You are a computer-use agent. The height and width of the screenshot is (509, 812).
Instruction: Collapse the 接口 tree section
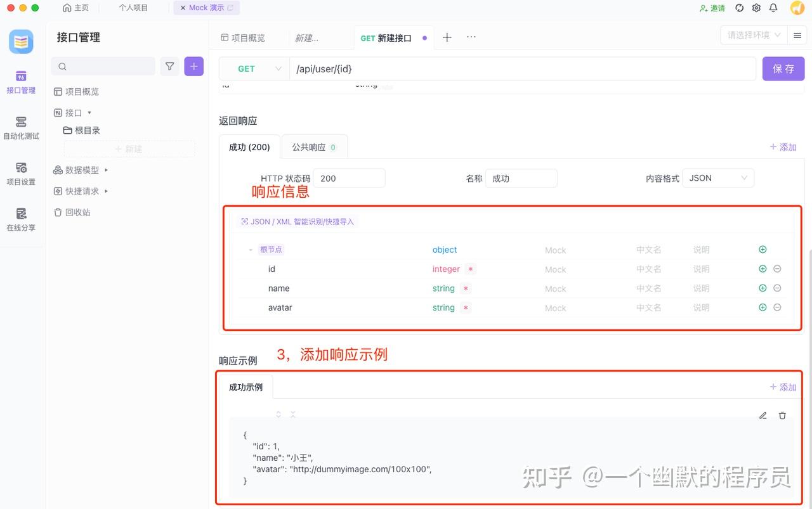[x=89, y=112]
